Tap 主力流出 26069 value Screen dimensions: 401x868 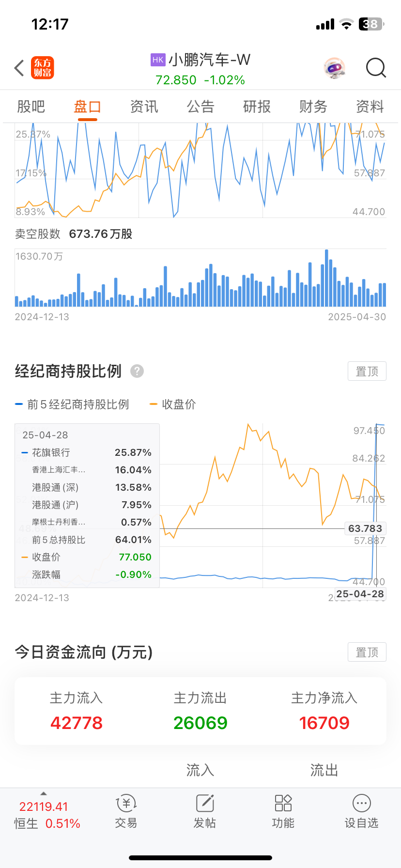point(200,723)
